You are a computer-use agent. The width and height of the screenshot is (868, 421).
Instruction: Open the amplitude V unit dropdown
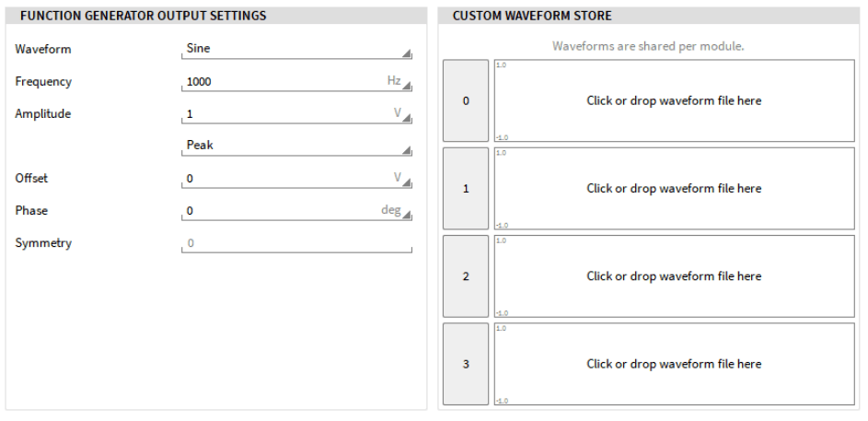(402, 114)
